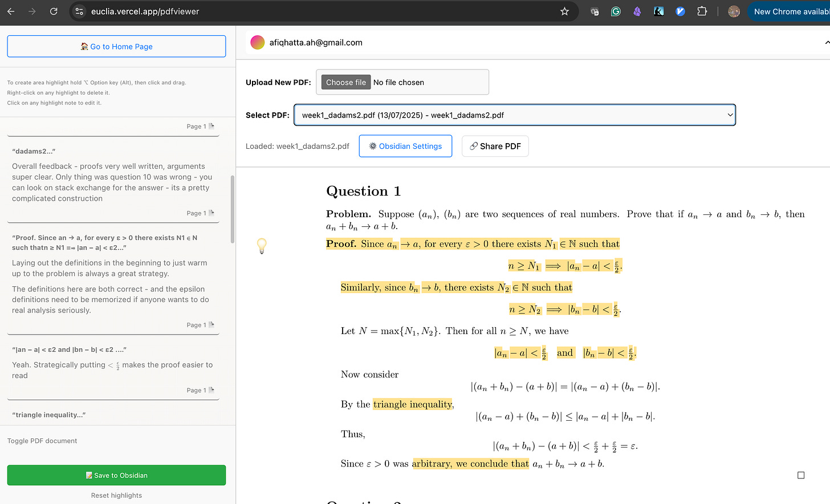Open the Kindle reader extension icon
This screenshot has height=504, width=830.
point(658,11)
